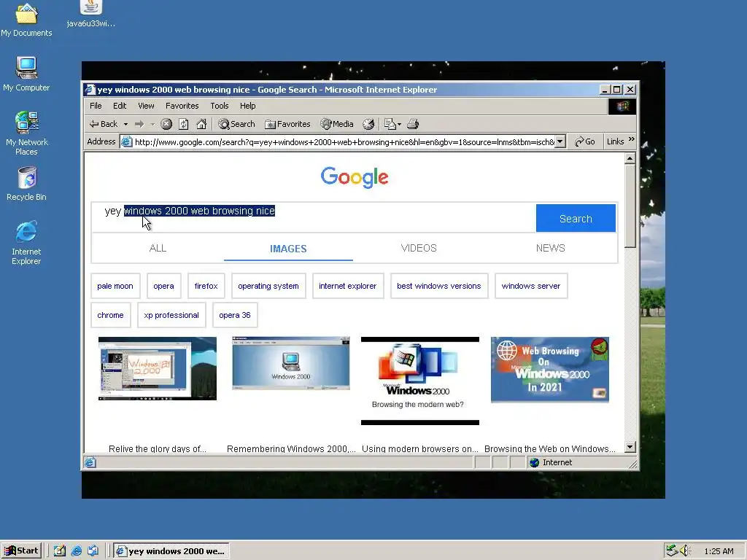Screen dimensions: 747x560
Task: Click the Google logo
Action: [x=355, y=177]
